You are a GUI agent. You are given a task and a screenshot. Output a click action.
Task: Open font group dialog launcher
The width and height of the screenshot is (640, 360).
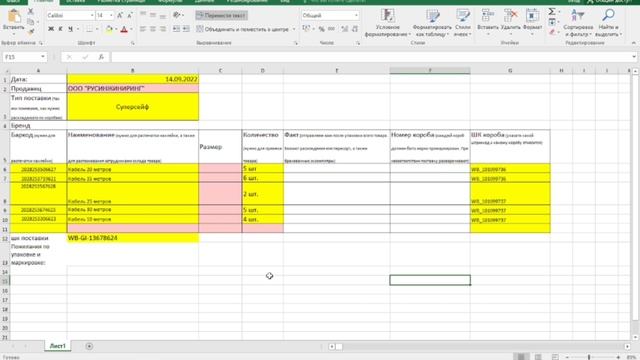(x=133, y=43)
